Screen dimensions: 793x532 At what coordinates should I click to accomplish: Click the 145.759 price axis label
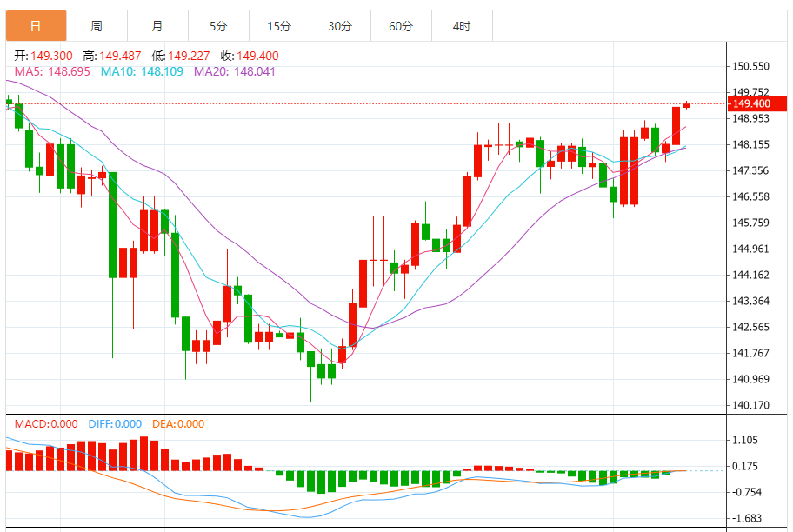[x=750, y=223]
